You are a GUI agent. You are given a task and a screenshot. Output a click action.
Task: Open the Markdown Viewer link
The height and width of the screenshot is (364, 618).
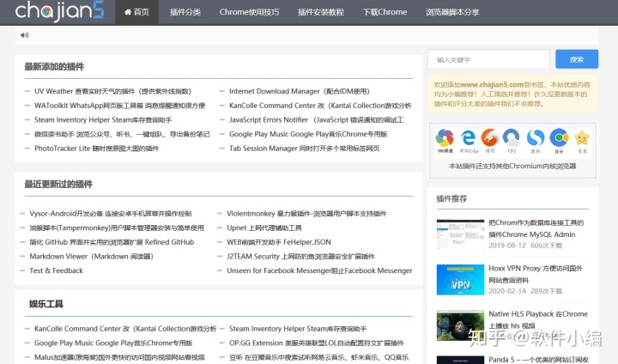point(92,257)
